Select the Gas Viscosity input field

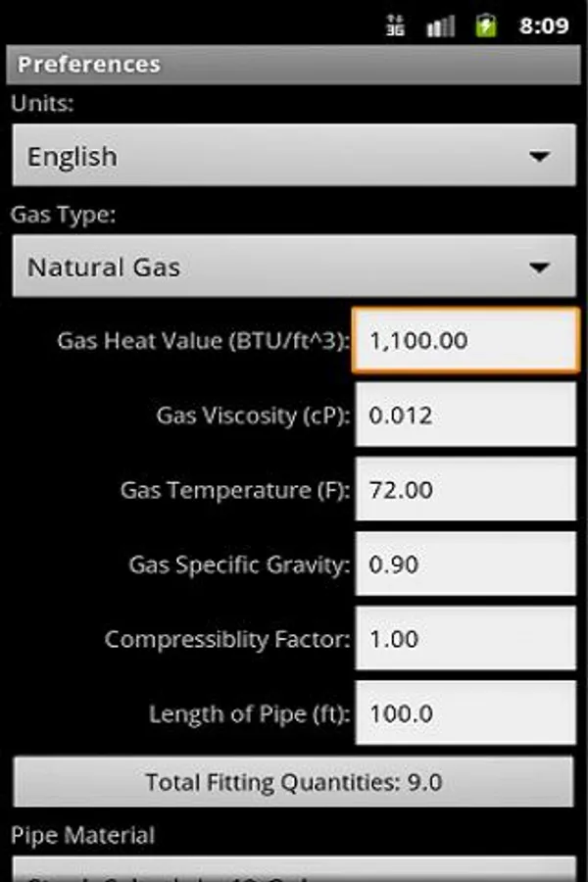[465, 415]
